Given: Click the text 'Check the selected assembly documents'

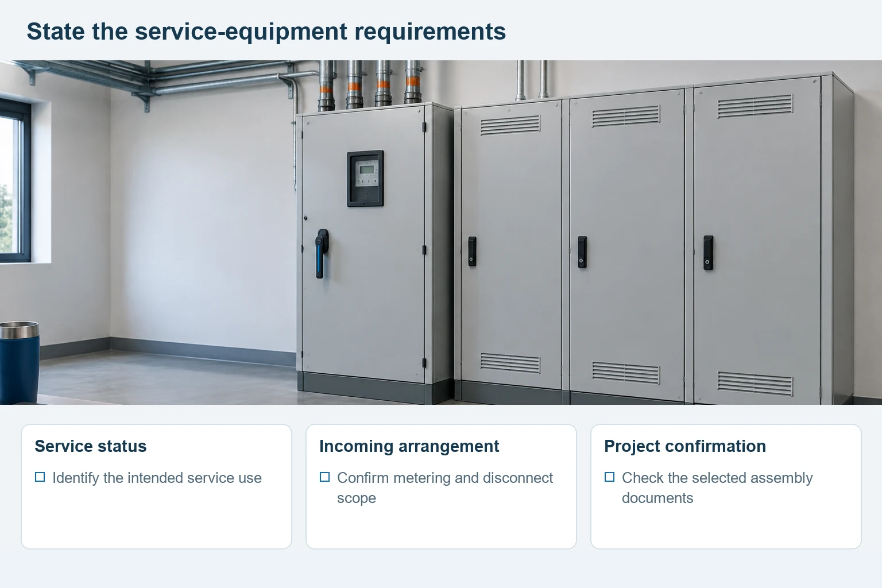Looking at the screenshot, I should (x=717, y=488).
